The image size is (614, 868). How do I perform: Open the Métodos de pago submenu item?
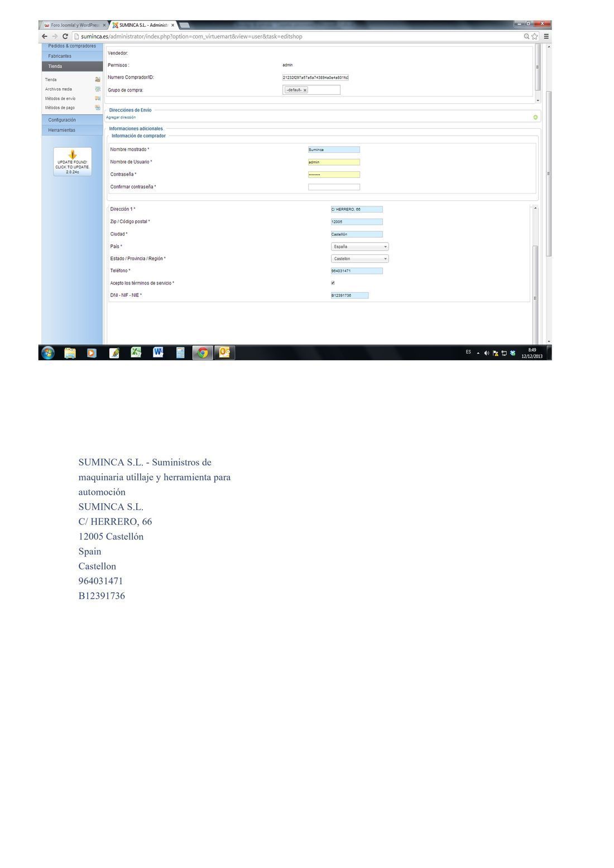tap(60, 108)
